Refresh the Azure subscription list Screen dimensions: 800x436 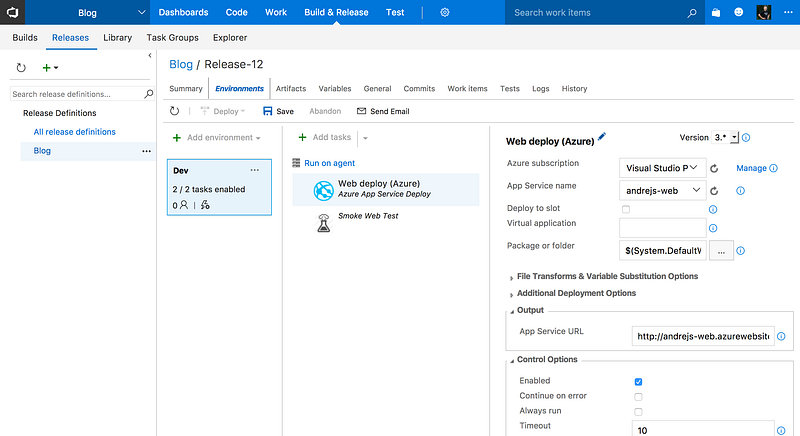click(x=714, y=168)
